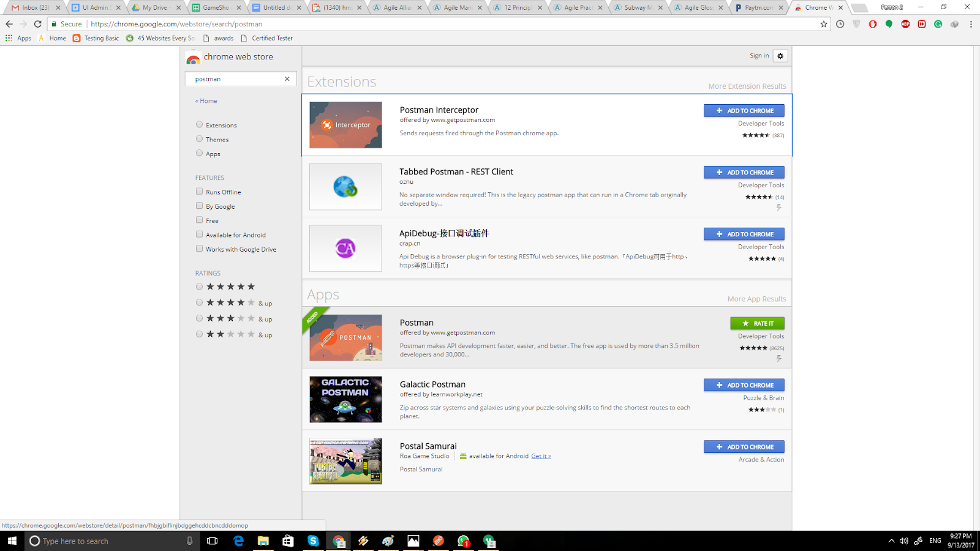This screenshot has width=980, height=551.
Task: Open the Chrome three-dot menu
Action: 971,24
